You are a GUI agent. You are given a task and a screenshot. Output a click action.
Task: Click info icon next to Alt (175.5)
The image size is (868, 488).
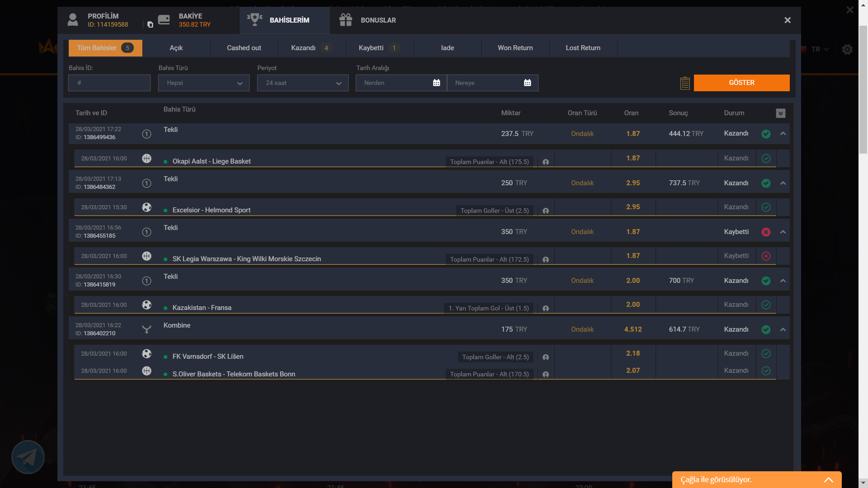click(546, 162)
